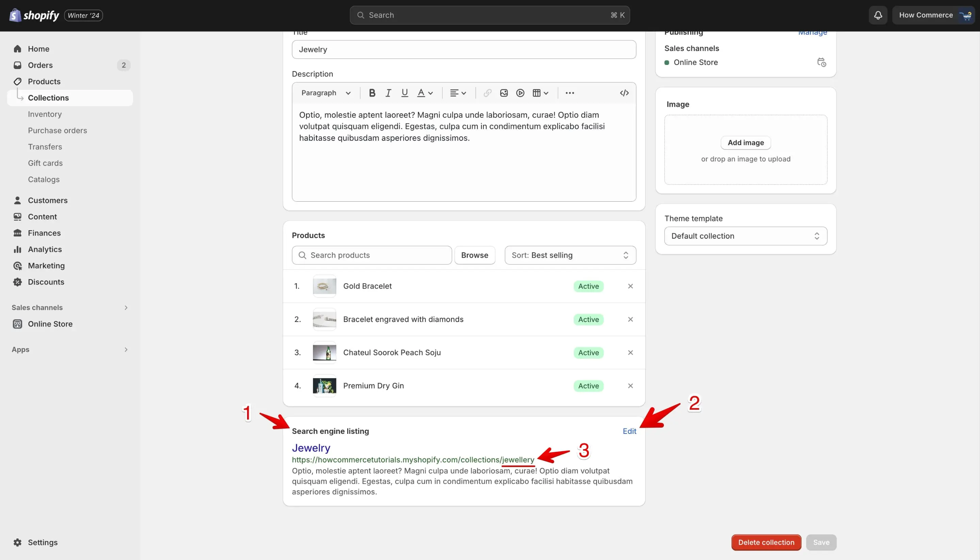Image resolution: width=980 pixels, height=560 pixels.
Task: Click the Add image button
Action: [x=745, y=143]
